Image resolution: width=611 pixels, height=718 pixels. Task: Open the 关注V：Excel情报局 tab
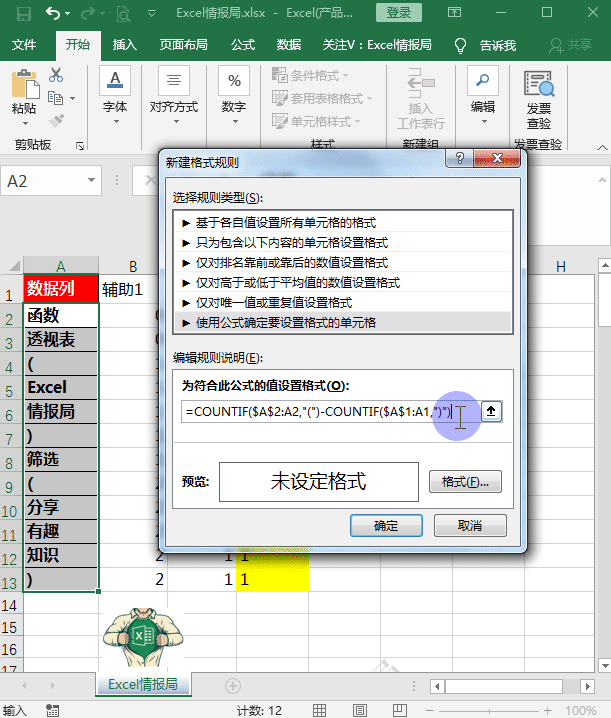pyautogui.click(x=377, y=45)
